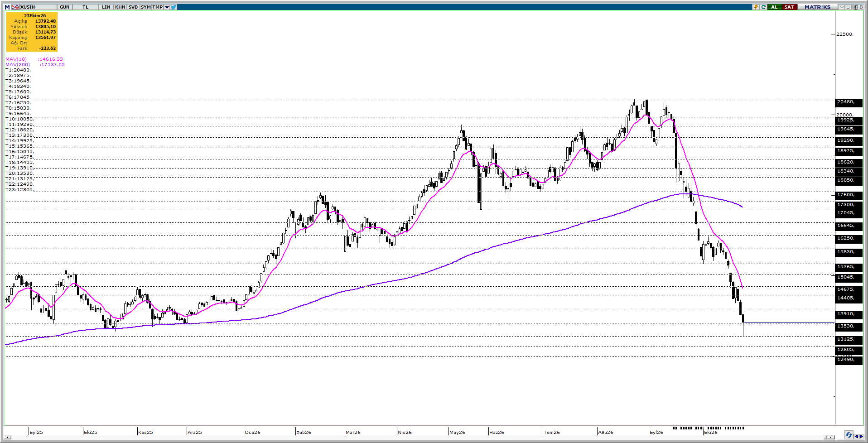This screenshot has height=443, width=868.
Task: Click the scroll left arrow at bottom-left
Action: coord(8,437)
